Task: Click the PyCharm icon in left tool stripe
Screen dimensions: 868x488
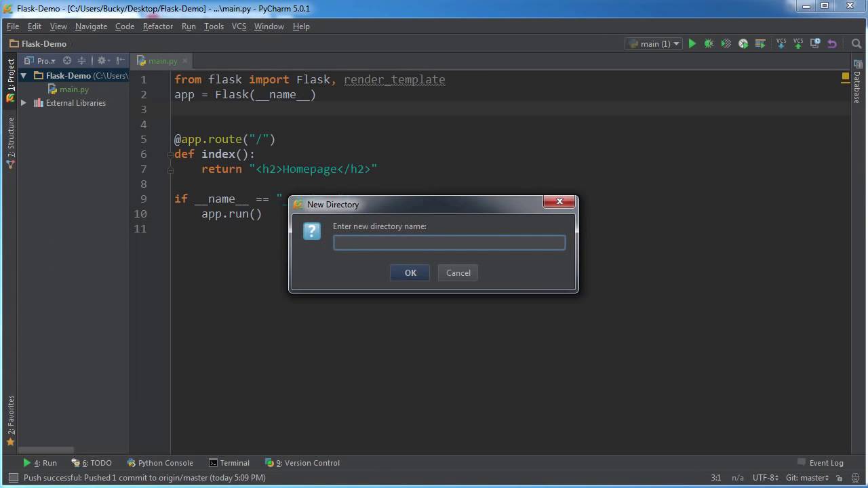Action: [x=10, y=99]
